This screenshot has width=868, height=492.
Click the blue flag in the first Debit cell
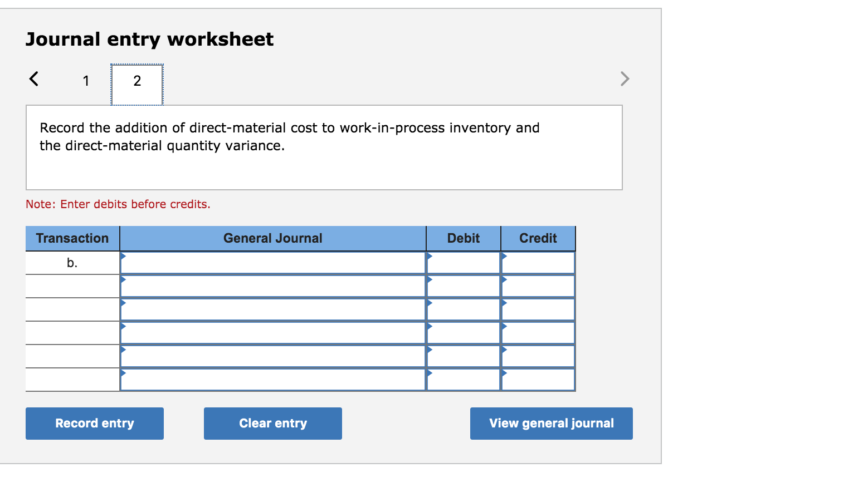coord(429,256)
